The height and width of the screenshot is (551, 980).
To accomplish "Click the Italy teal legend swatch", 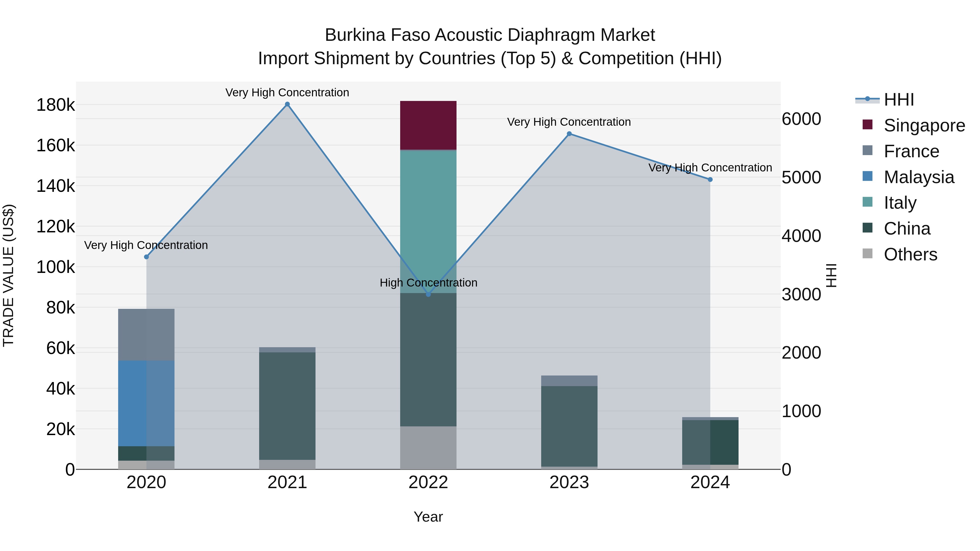I will [x=867, y=202].
